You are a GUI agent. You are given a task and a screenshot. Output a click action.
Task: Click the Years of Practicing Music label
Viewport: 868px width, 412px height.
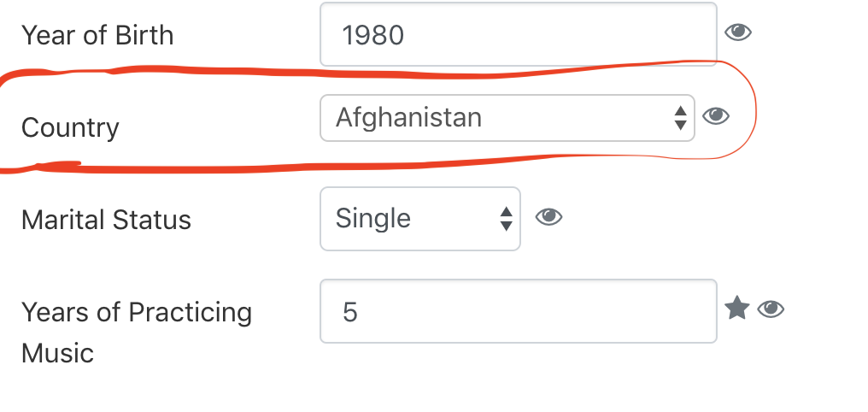pyautogui.click(x=137, y=333)
